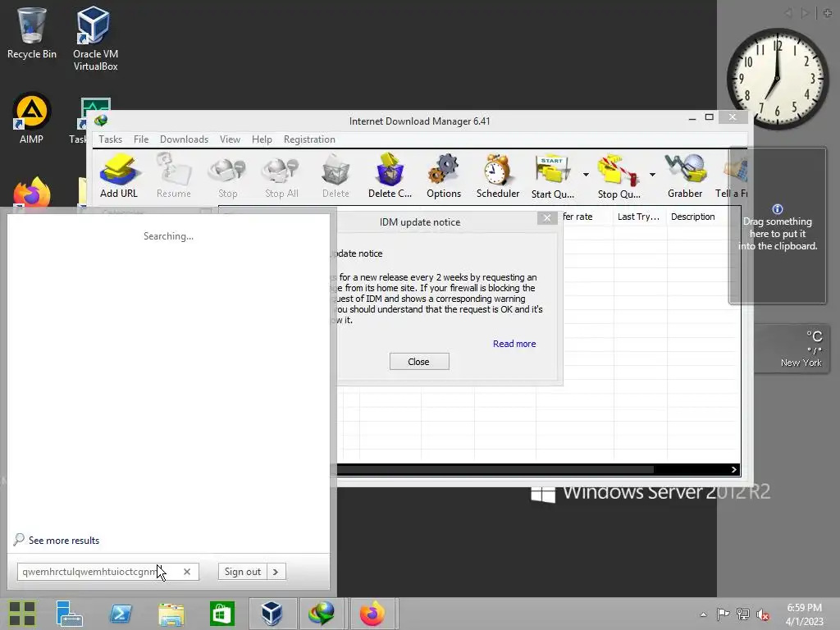Click Close in IDM update notice
Image resolution: width=840 pixels, height=630 pixels.
coord(419,362)
